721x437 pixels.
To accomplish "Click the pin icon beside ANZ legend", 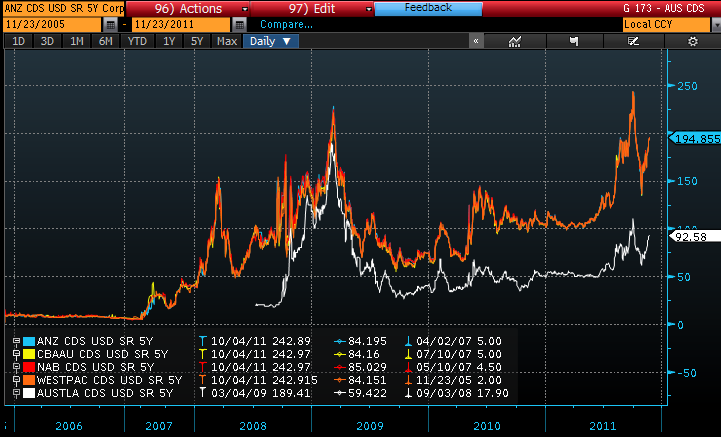I will pos(16,340).
